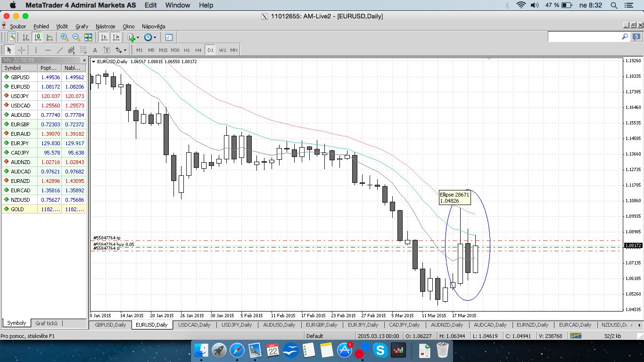Open Finder from the Dock
Screen dimensions: 644x362
tap(201, 350)
